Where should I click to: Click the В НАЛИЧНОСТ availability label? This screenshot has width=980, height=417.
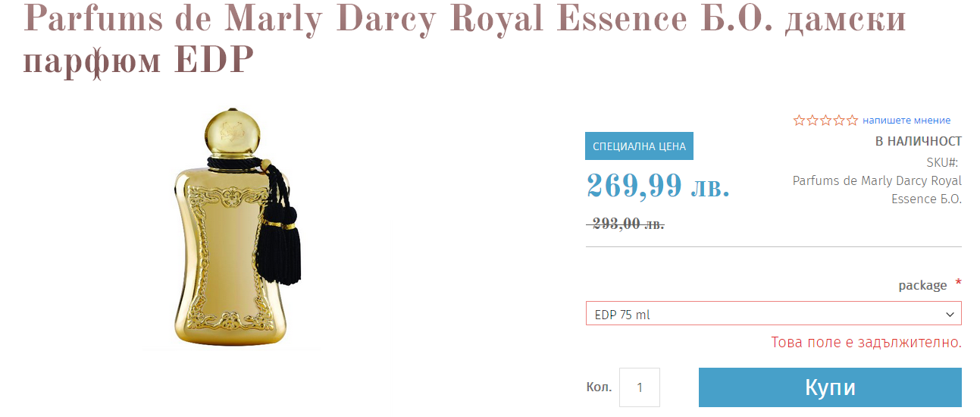pyautogui.click(x=919, y=141)
